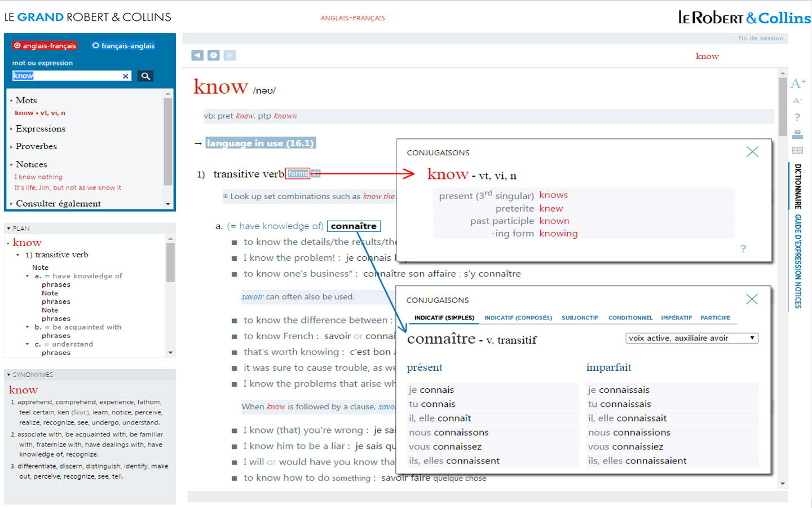Collapse 'transitive verb' in plan tree
The height and width of the screenshot is (508, 812).
(x=17, y=255)
